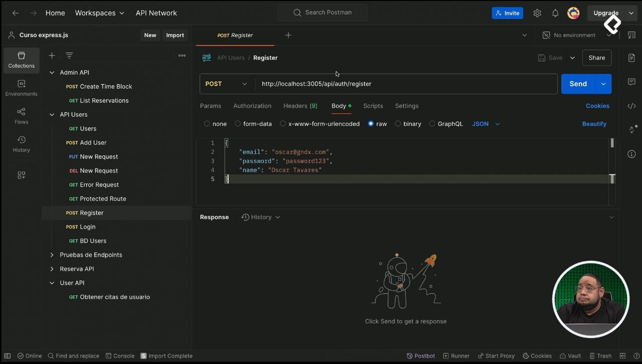Image resolution: width=642 pixels, height=364 pixels.
Task: Send the request
Action: (x=578, y=84)
